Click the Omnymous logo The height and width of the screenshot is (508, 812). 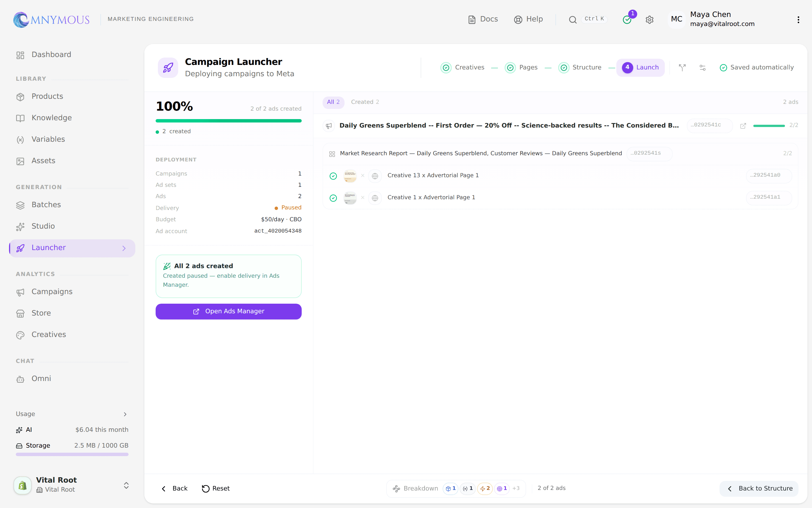click(x=51, y=19)
